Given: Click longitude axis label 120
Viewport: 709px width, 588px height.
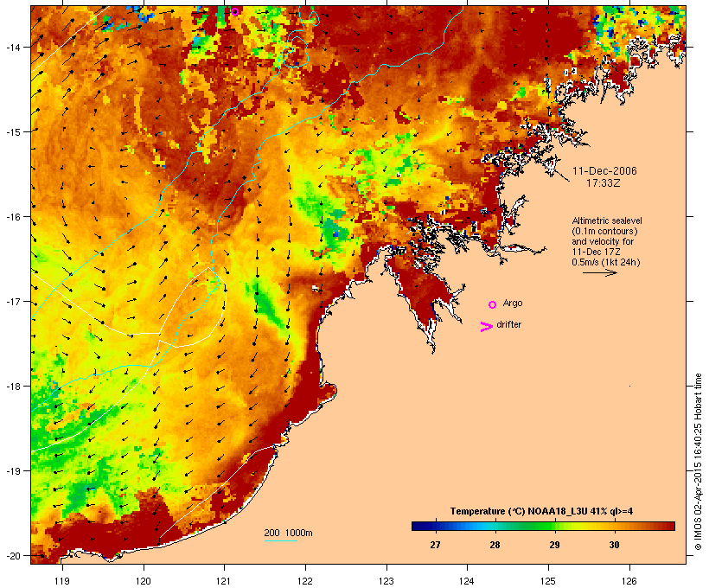Looking at the screenshot, I should click(x=144, y=581).
